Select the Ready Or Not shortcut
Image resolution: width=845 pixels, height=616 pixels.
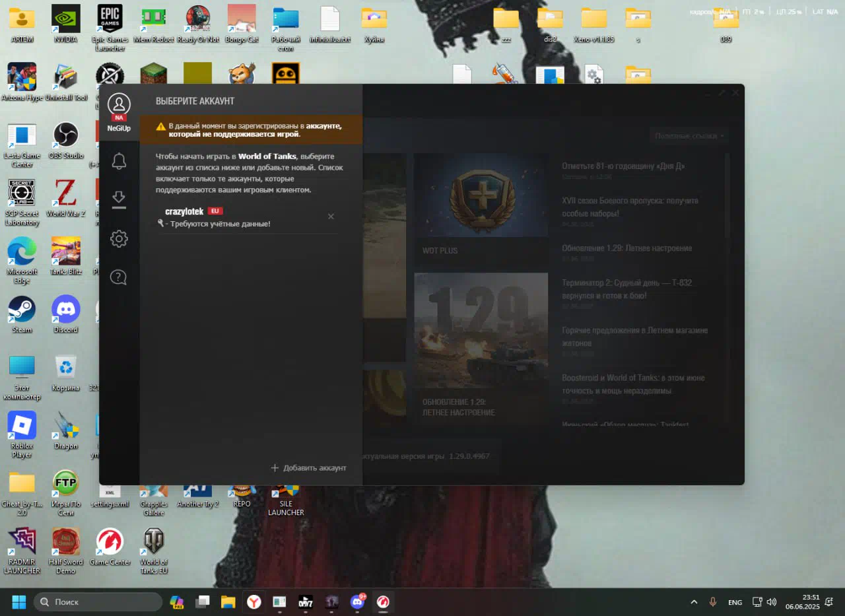pyautogui.click(x=197, y=25)
